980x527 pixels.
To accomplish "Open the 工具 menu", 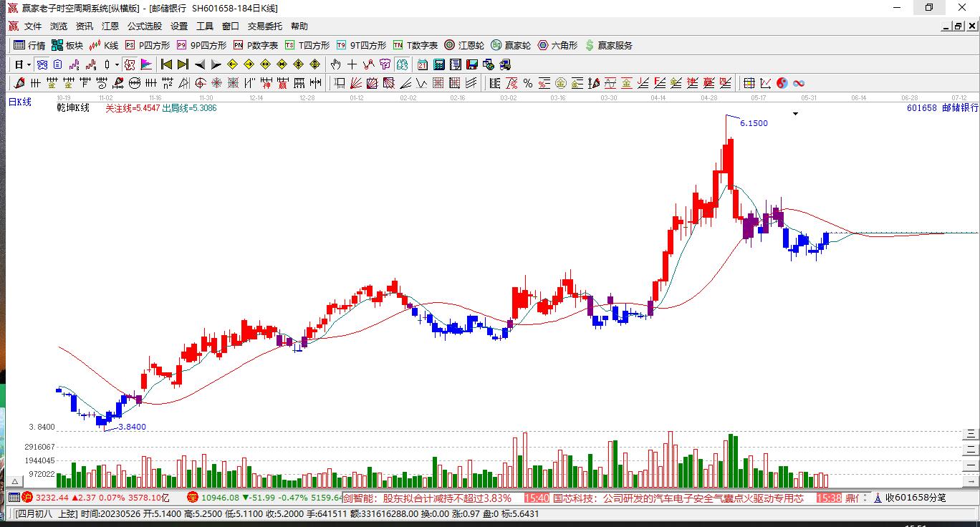I will 205,26.
